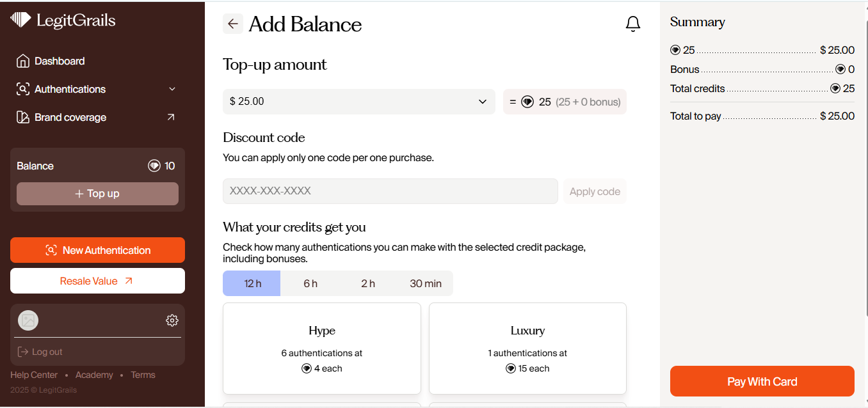868x408 pixels.
Task: Select the 30 min turnaround tab
Action: [x=426, y=283]
